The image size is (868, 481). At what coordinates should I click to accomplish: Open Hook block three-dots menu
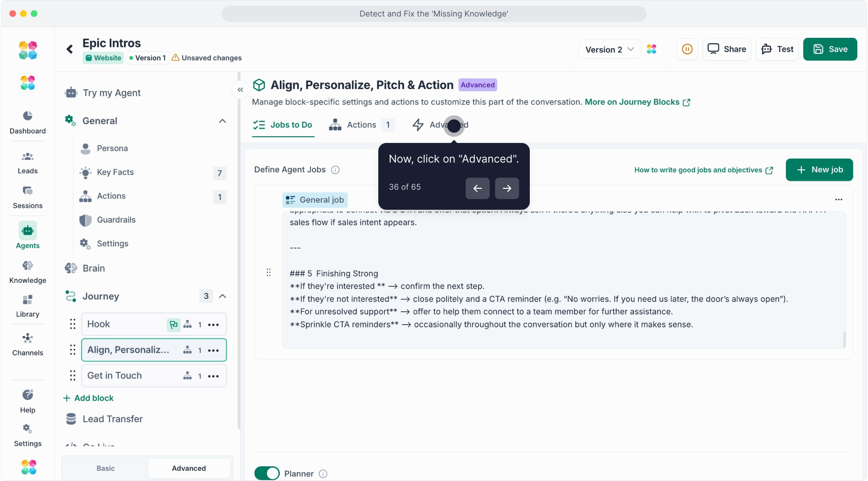pos(213,325)
